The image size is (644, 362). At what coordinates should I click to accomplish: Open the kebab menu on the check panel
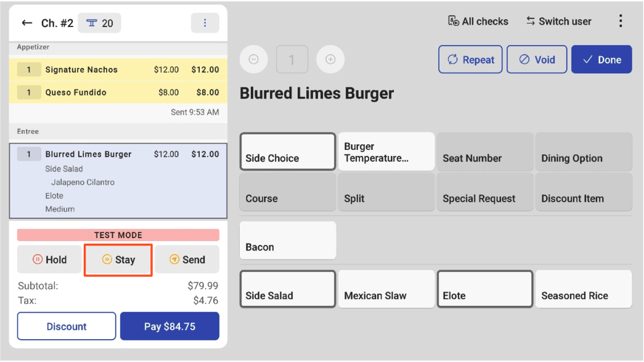205,23
